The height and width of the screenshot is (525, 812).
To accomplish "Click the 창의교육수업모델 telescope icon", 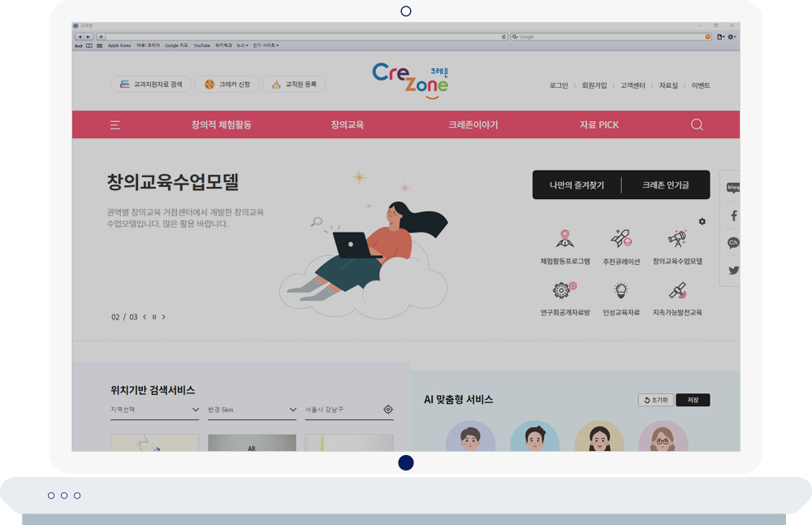I will click(677, 239).
